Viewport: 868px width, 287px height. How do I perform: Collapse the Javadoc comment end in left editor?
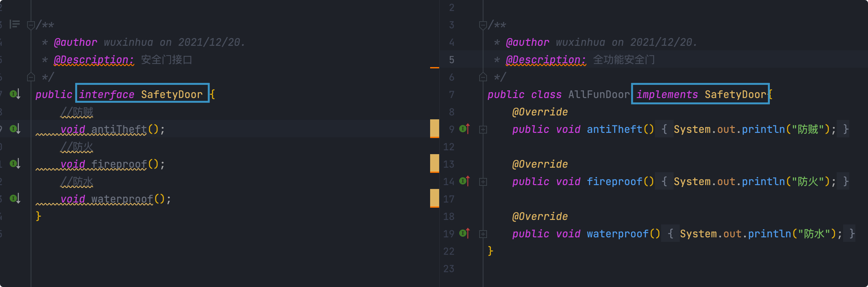point(31,77)
